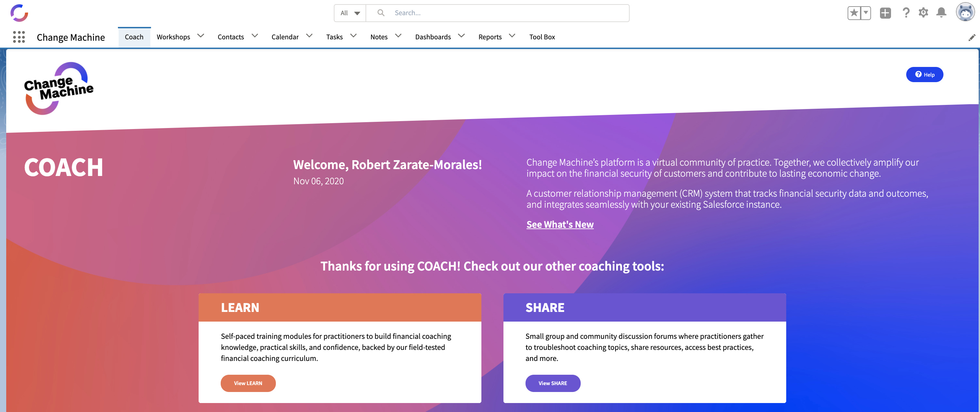Click the Welcome, Robert Zarate-Morales! text
Image resolution: width=980 pixels, height=412 pixels.
(x=387, y=165)
